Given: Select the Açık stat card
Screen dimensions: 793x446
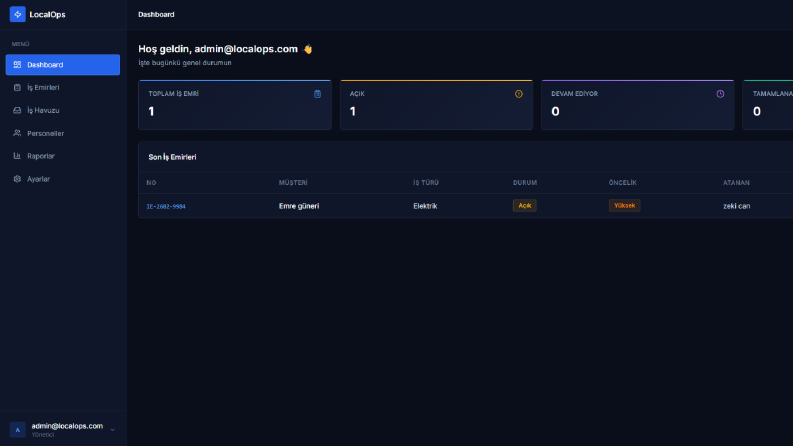Looking at the screenshot, I should coord(436,105).
